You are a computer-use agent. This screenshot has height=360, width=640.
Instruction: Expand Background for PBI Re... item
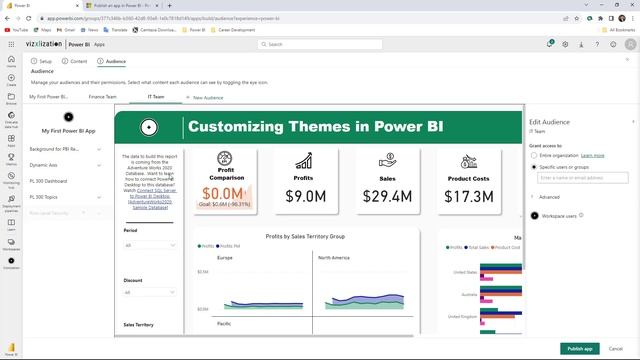[99, 149]
